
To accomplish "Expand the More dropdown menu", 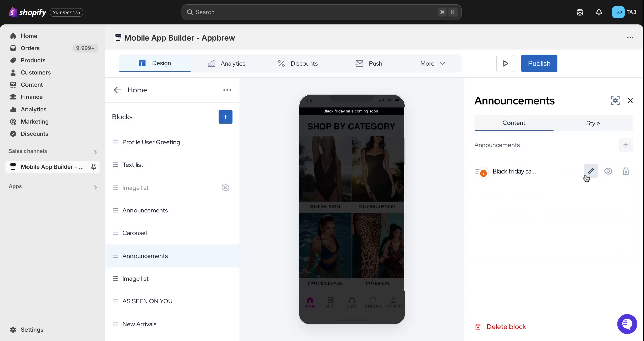I will coord(433,63).
